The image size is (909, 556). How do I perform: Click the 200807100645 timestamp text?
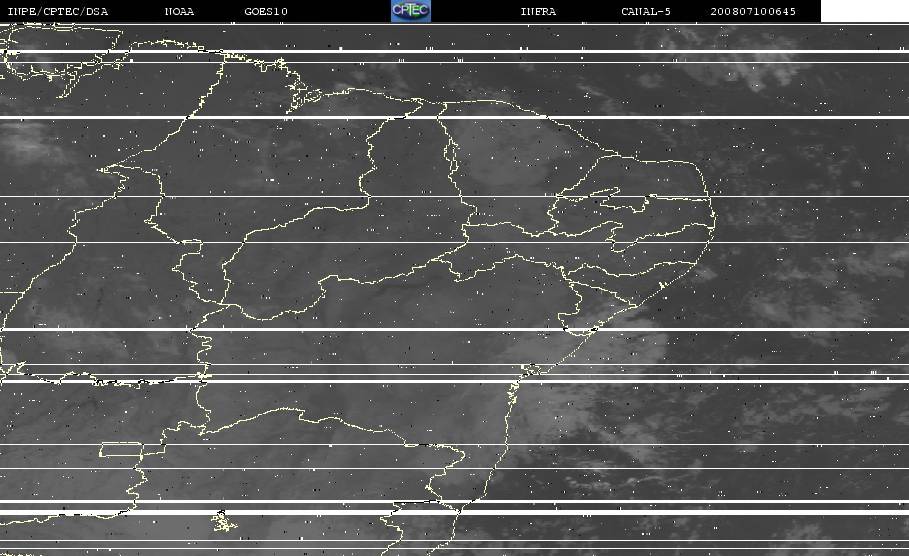point(753,11)
